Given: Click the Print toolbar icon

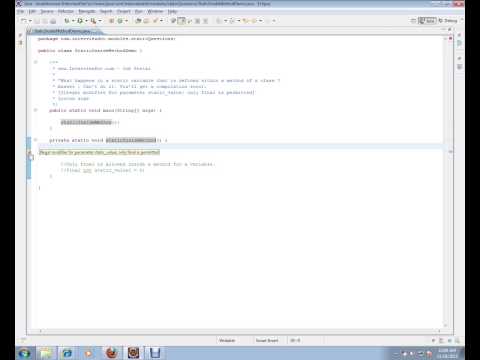Looking at the screenshot, I should 53,21.
